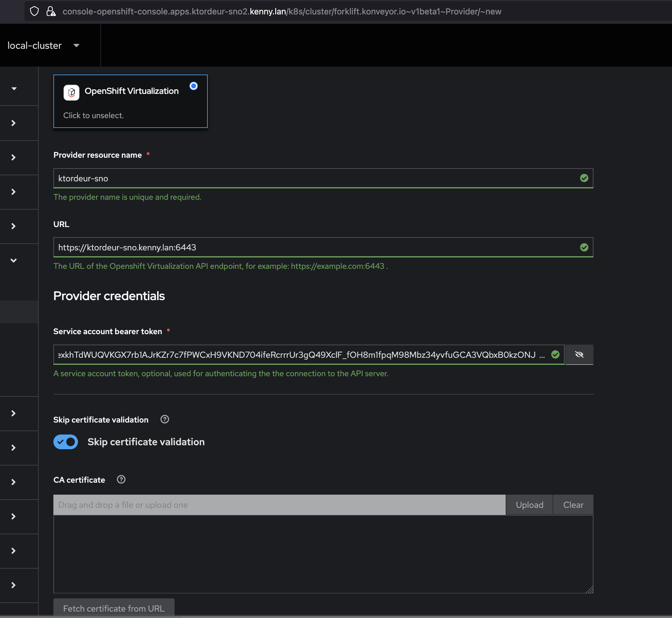Viewport: 672px width, 618px height.
Task: Click Fetch certificate from URL button
Action: (114, 608)
